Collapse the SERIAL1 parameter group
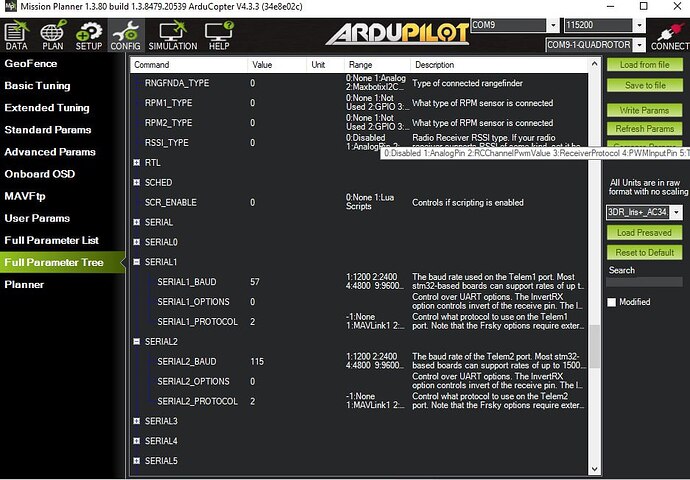The height and width of the screenshot is (480, 690). coord(137,262)
